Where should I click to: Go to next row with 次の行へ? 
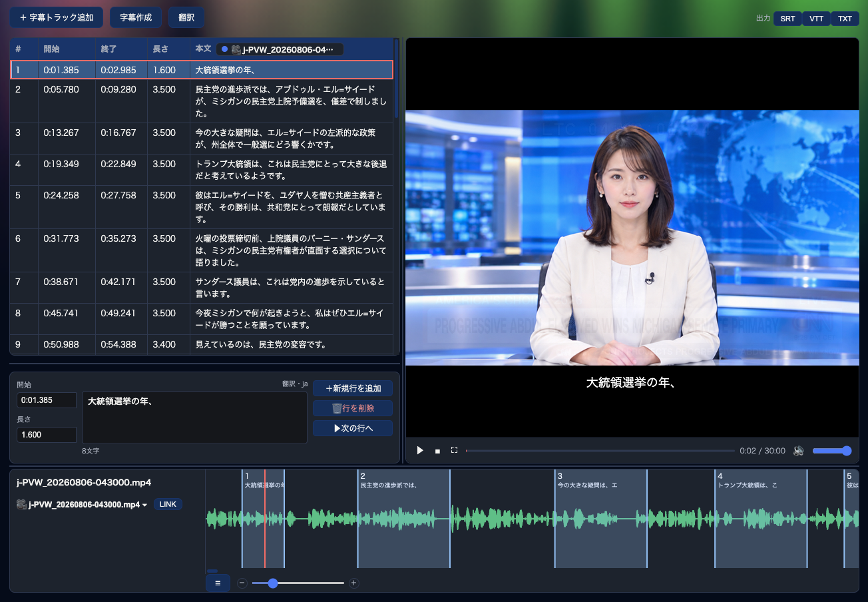[x=353, y=428]
